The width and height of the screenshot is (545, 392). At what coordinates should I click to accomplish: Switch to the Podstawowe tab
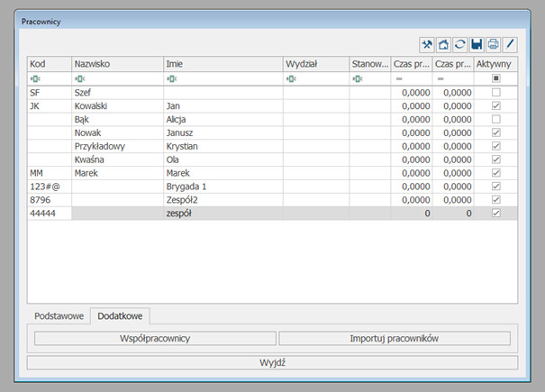tap(59, 316)
